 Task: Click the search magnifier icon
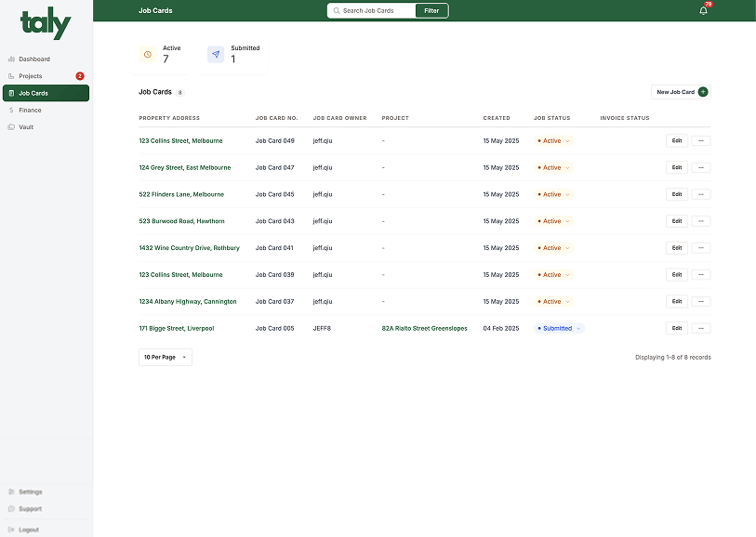pos(337,10)
